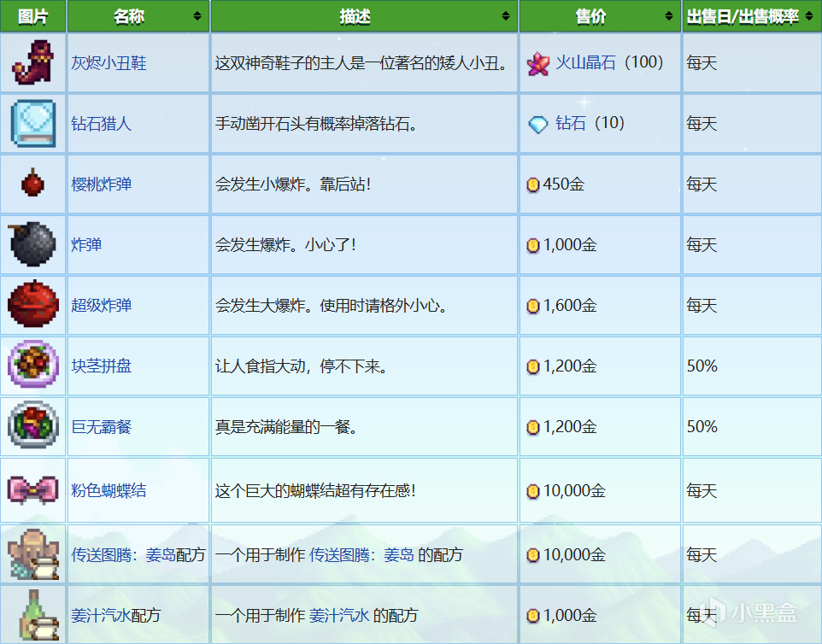Click the 图片 column header
The width and height of the screenshot is (822, 644).
click(x=33, y=16)
